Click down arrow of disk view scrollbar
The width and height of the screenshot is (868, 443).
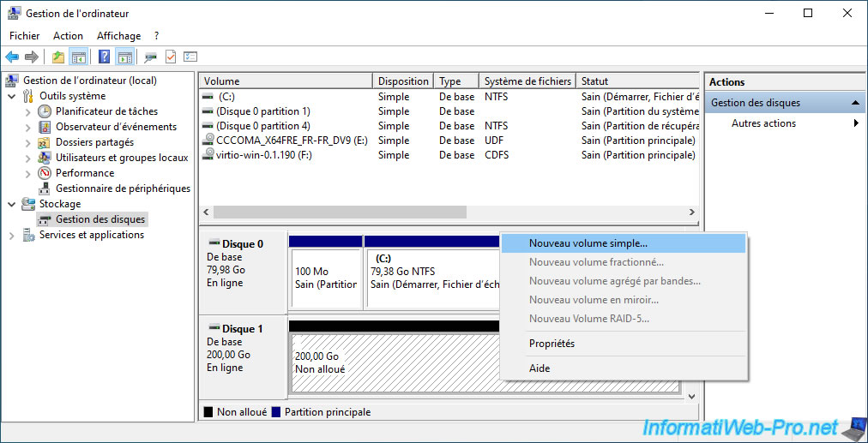pos(691,397)
